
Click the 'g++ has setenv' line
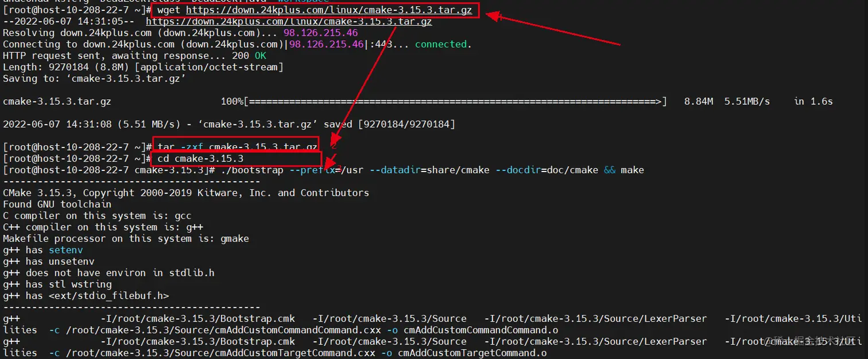pos(43,250)
